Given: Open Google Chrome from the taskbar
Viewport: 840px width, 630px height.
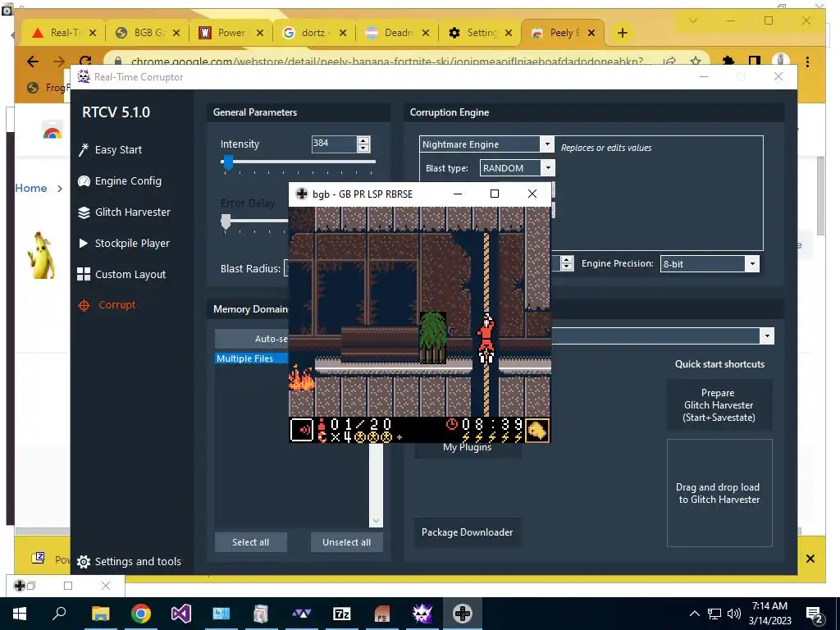Looking at the screenshot, I should [x=141, y=614].
